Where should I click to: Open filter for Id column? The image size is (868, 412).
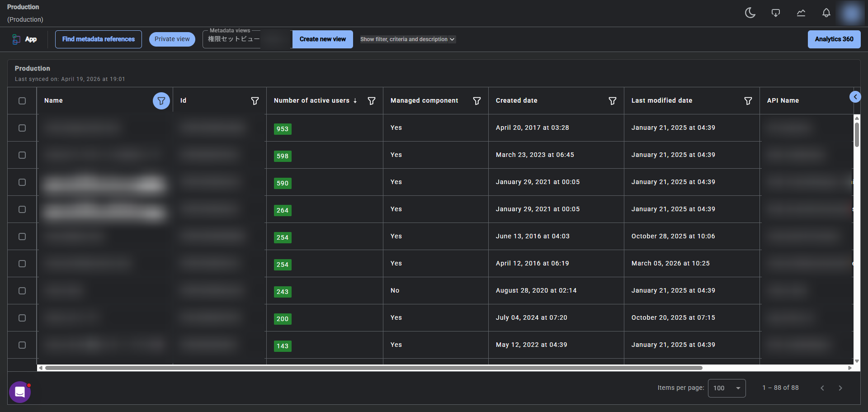coord(255,101)
